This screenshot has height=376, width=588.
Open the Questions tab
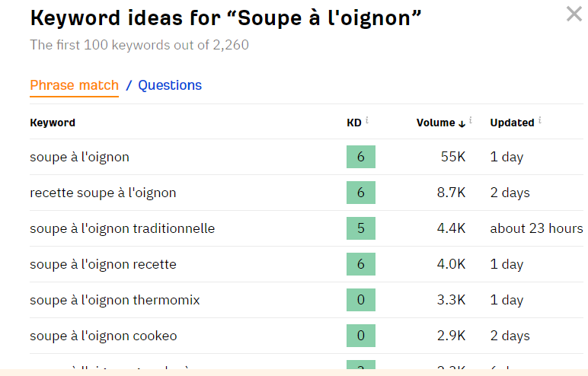pos(170,85)
